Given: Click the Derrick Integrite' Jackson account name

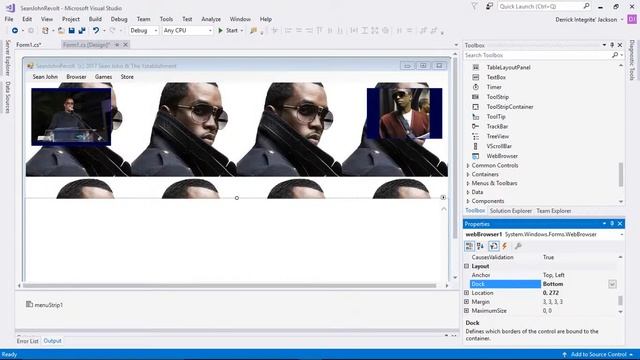Looking at the screenshot, I should [586, 20].
